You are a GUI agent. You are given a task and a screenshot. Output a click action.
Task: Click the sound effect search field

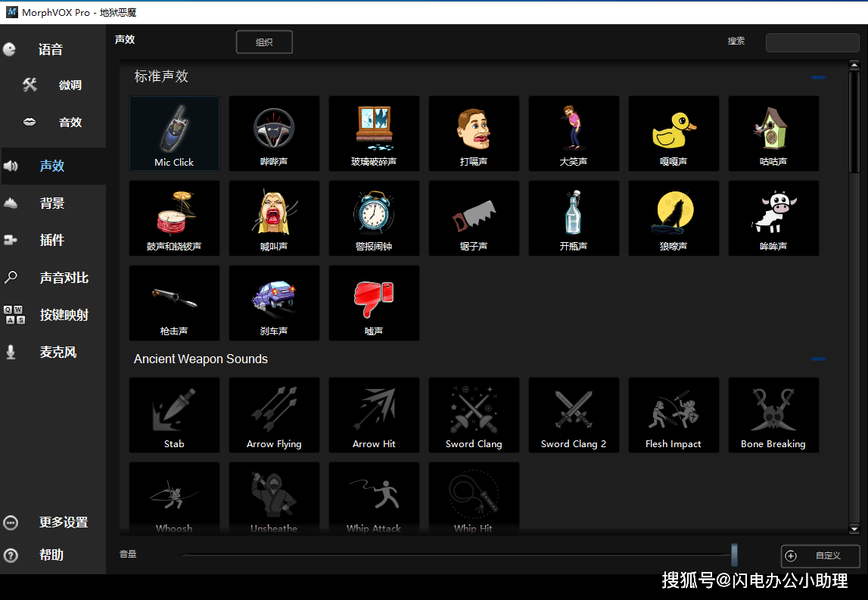pos(813,42)
